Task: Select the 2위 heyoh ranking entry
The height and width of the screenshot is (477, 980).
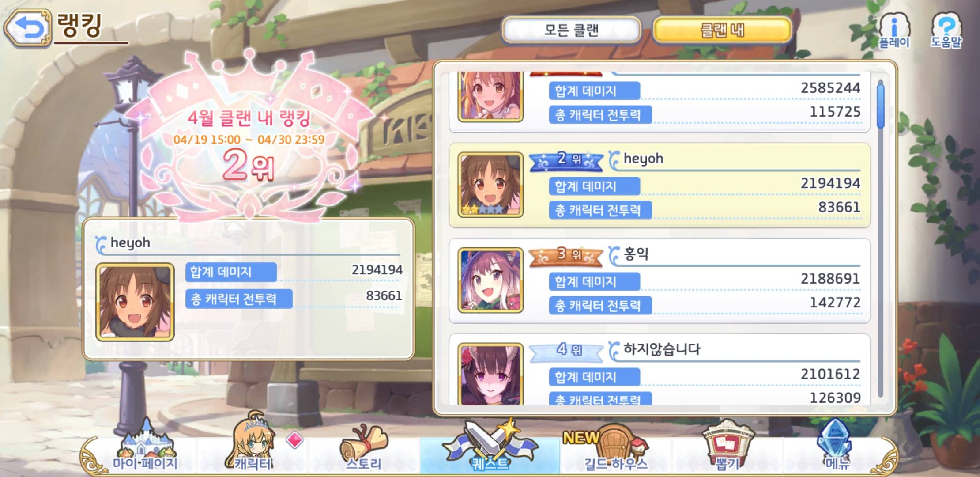Action: 660,185
